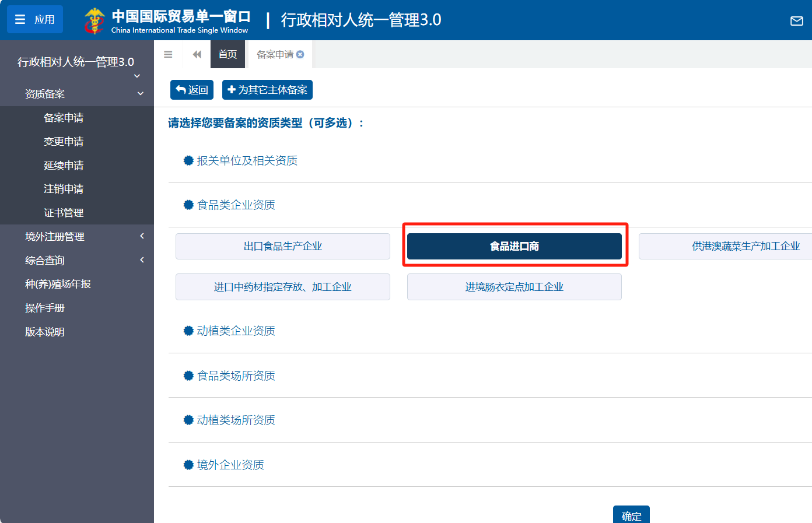Click the China International Trade Single Window logo
This screenshot has width=812, height=523.
coord(167,20)
